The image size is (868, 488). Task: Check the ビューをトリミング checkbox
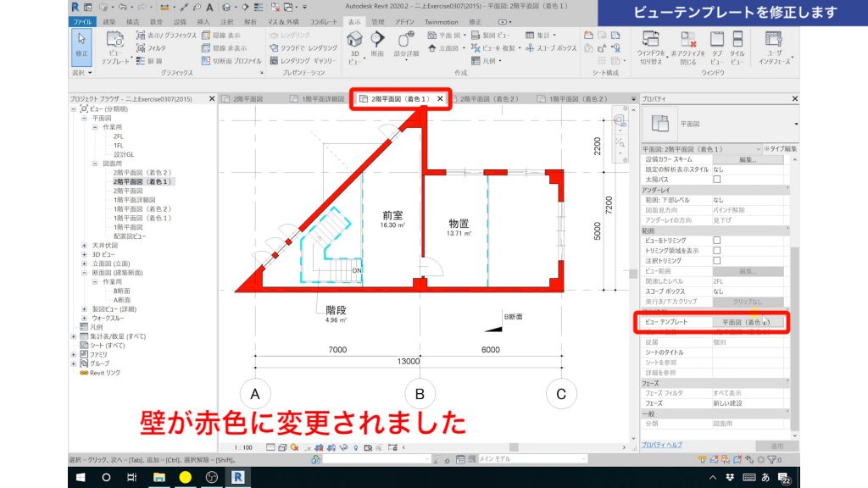(x=717, y=241)
